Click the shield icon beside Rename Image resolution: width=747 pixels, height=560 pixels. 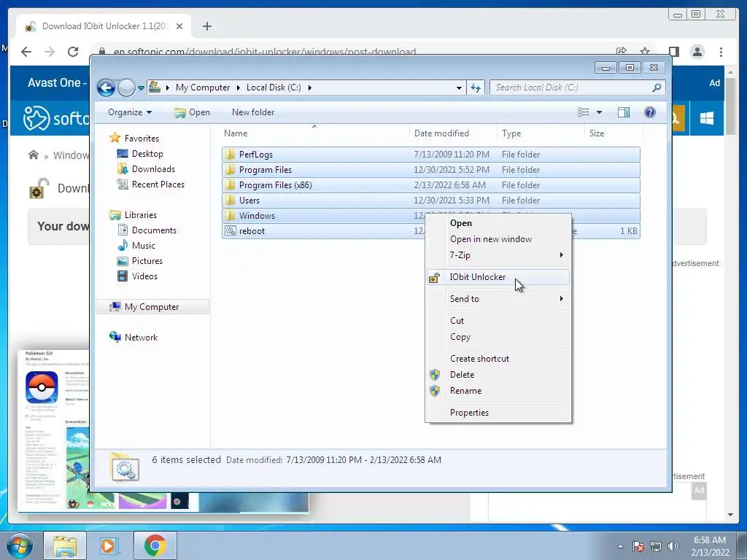(435, 391)
